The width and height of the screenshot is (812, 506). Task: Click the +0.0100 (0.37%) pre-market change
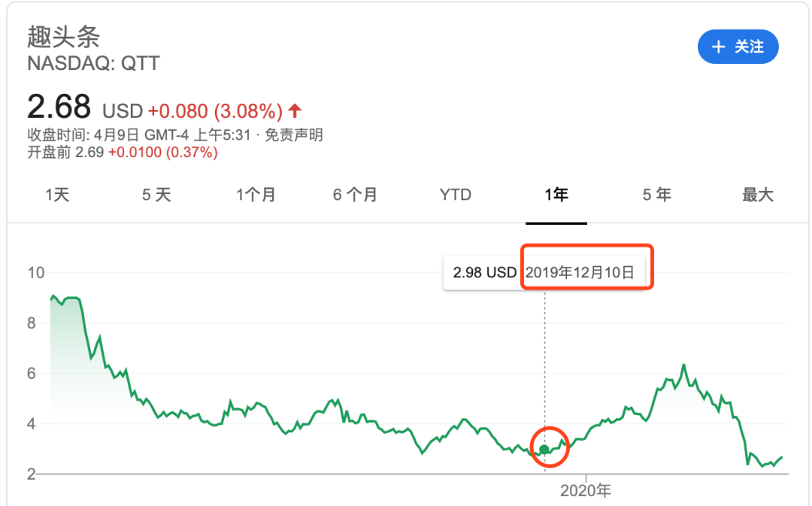click(x=163, y=153)
